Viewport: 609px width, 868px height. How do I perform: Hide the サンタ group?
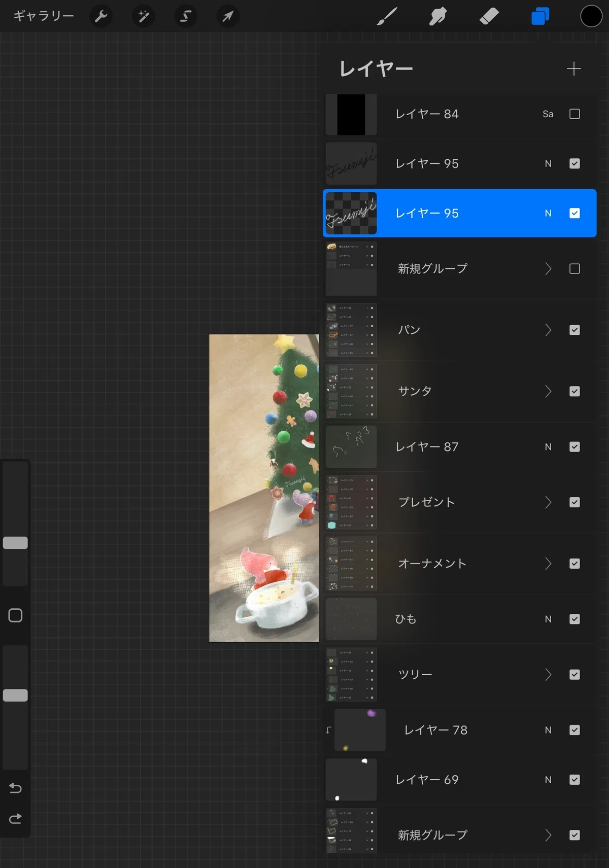click(574, 391)
